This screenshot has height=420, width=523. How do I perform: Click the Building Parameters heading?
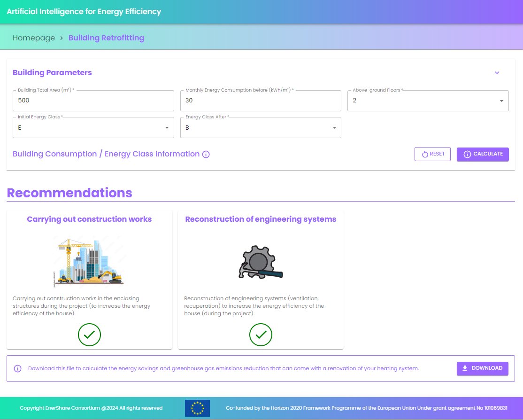(53, 73)
